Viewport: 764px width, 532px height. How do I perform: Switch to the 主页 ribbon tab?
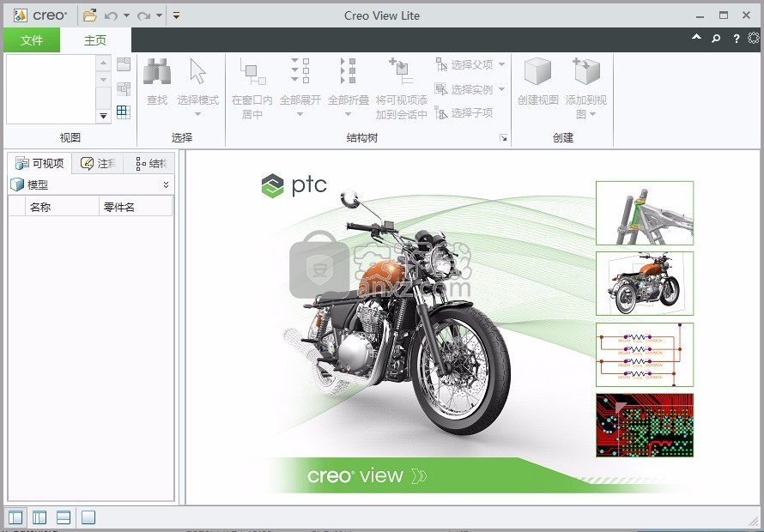pyautogui.click(x=95, y=40)
